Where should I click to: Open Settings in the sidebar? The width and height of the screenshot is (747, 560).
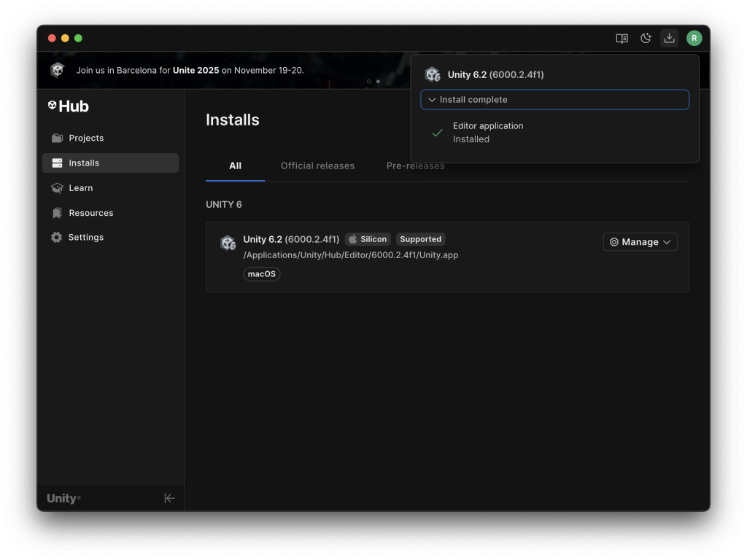[111, 237]
